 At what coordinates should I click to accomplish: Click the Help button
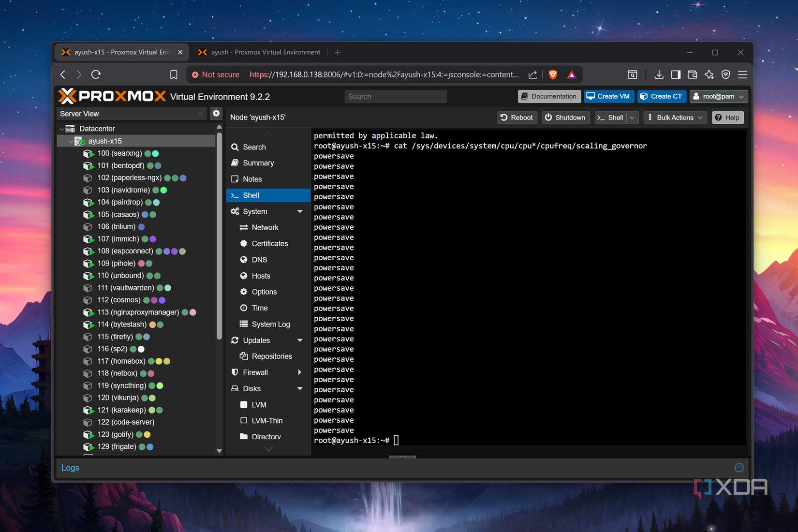(727, 118)
